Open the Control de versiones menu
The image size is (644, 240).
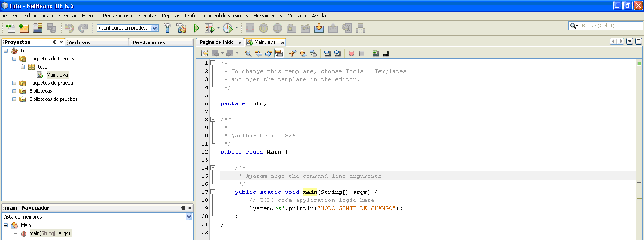click(x=226, y=16)
